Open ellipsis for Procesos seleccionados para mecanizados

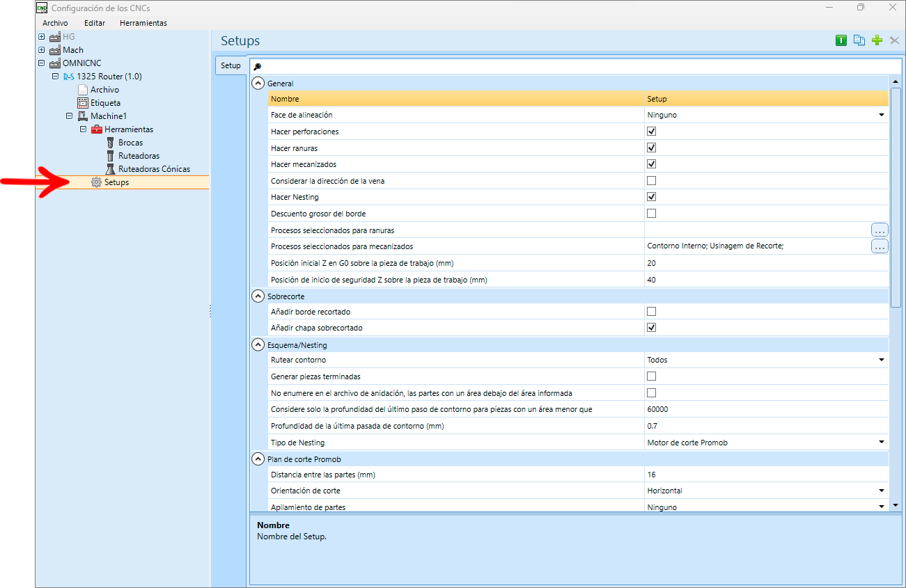click(880, 246)
